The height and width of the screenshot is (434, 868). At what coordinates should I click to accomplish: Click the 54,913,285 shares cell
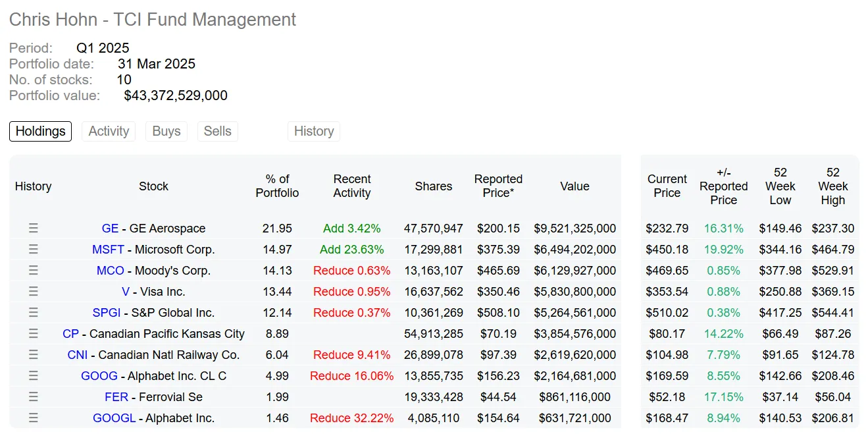point(434,334)
